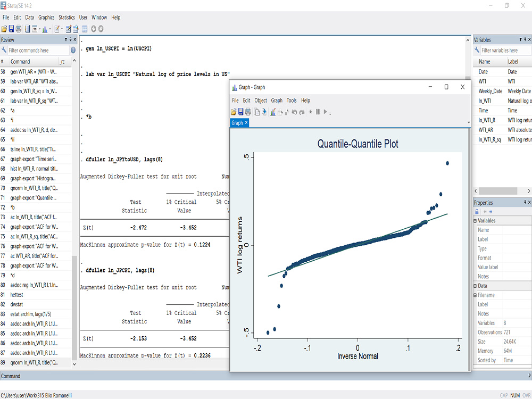Open the Data menu in Stata
The width and height of the screenshot is (532, 399).
coord(29,18)
